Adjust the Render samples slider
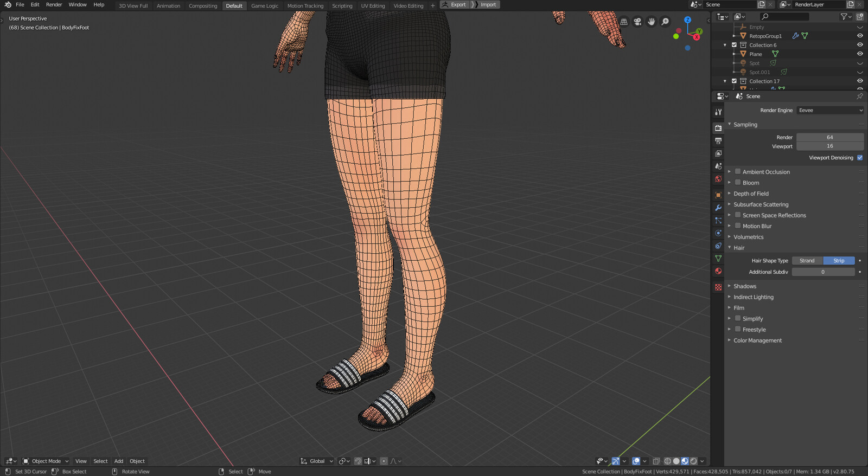 click(830, 137)
